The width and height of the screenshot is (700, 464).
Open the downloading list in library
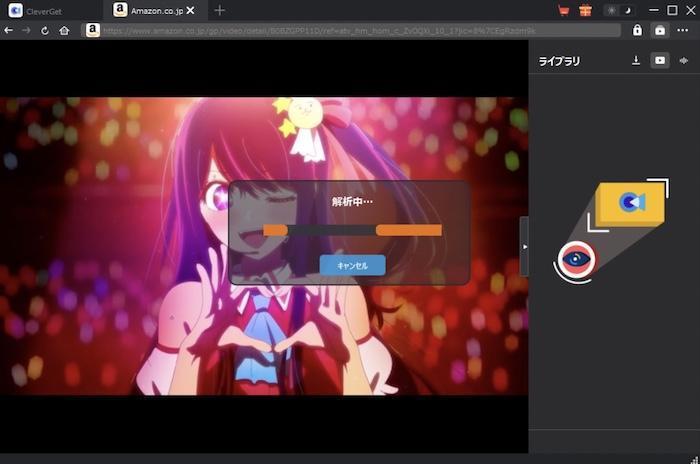pyautogui.click(x=636, y=60)
